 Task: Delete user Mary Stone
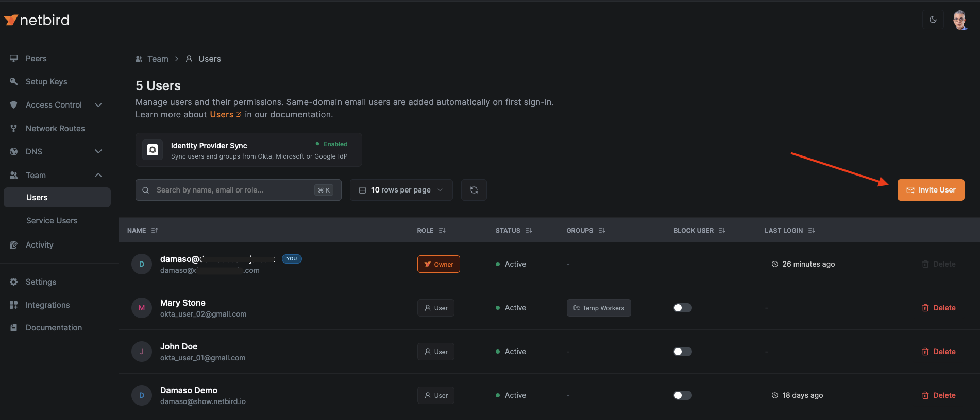click(x=939, y=308)
